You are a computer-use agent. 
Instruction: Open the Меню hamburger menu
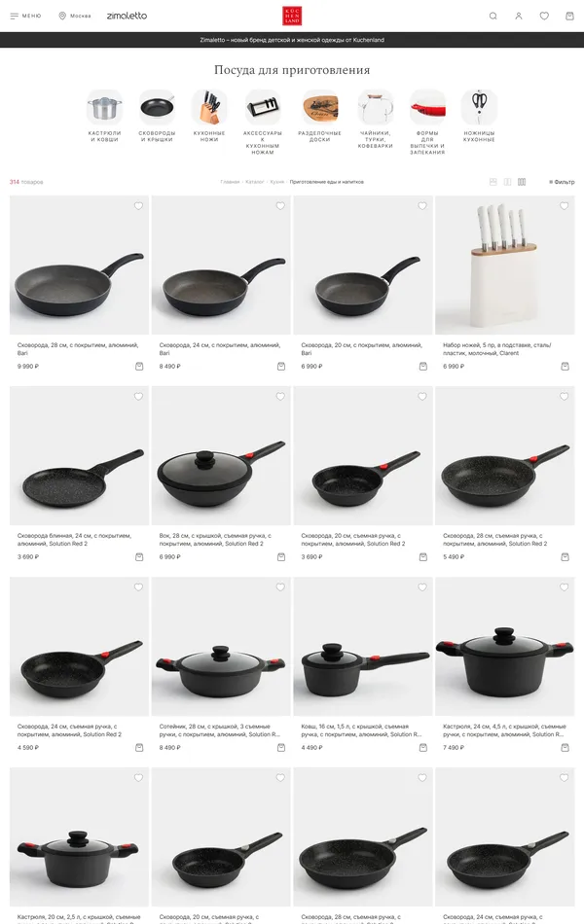25,16
